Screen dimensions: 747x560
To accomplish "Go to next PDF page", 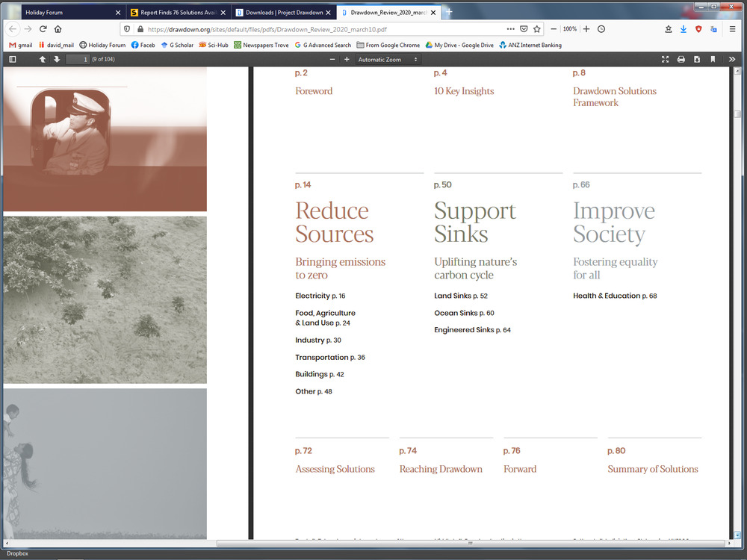I will [57, 59].
